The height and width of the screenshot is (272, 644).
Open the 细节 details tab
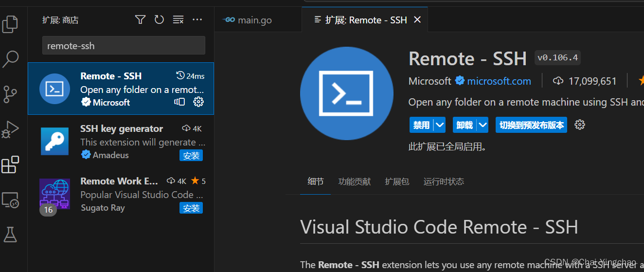click(316, 181)
